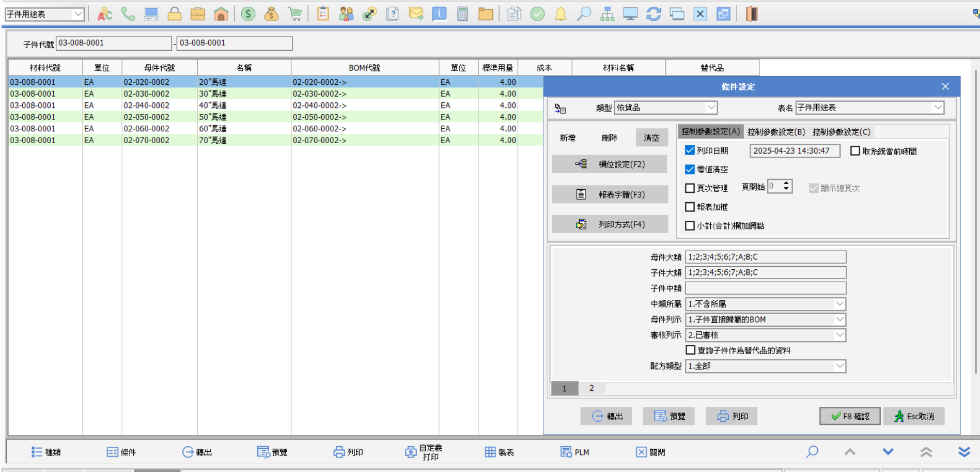This screenshot has height=472, width=980.
Task: Open the 配方類型 dropdown
Action: click(x=839, y=366)
